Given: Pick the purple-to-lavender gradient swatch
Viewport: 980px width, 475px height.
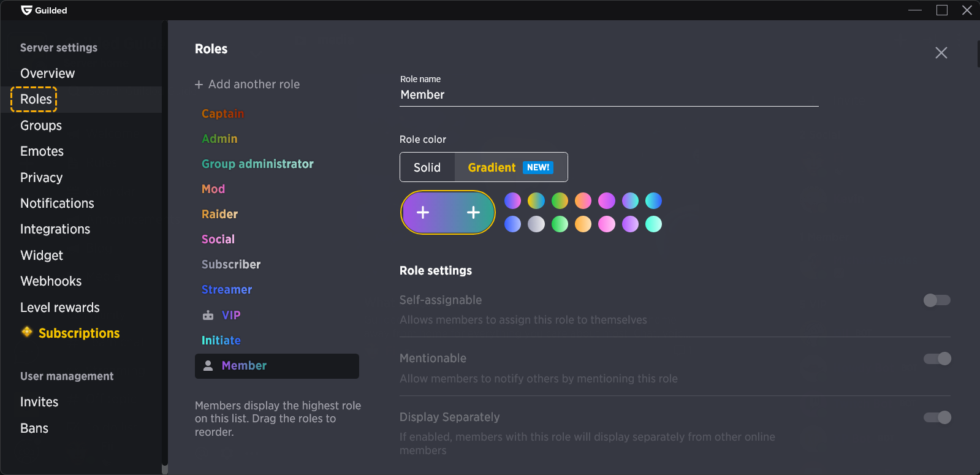Looking at the screenshot, I should 631,224.
